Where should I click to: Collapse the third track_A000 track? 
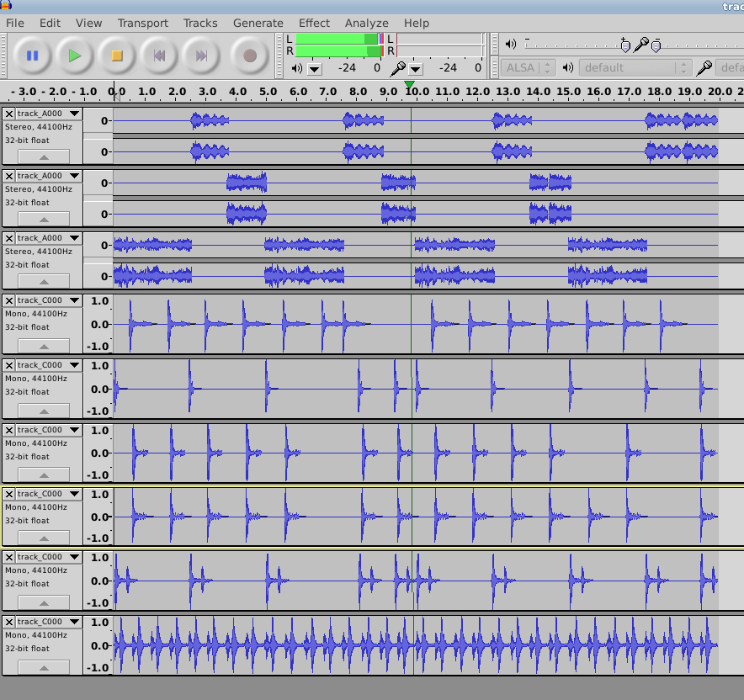[x=44, y=281]
